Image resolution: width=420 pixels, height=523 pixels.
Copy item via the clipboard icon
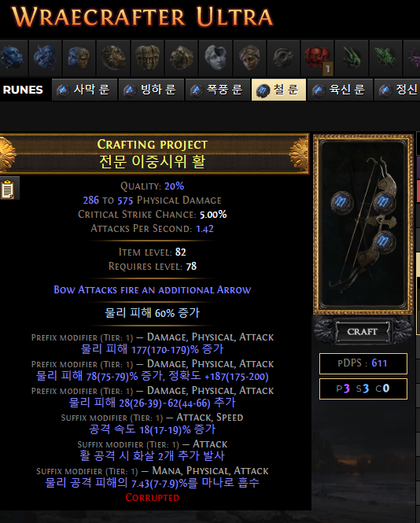pyautogui.click(x=9, y=189)
